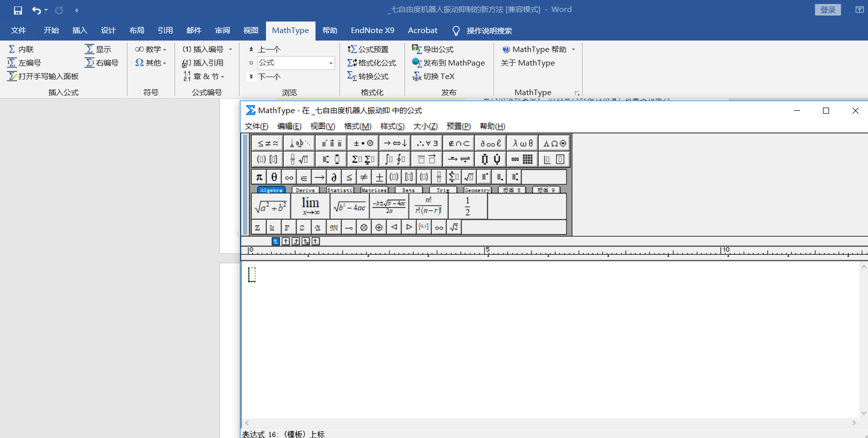
Task: Open the 公式 browse combo box
Action: (295, 63)
